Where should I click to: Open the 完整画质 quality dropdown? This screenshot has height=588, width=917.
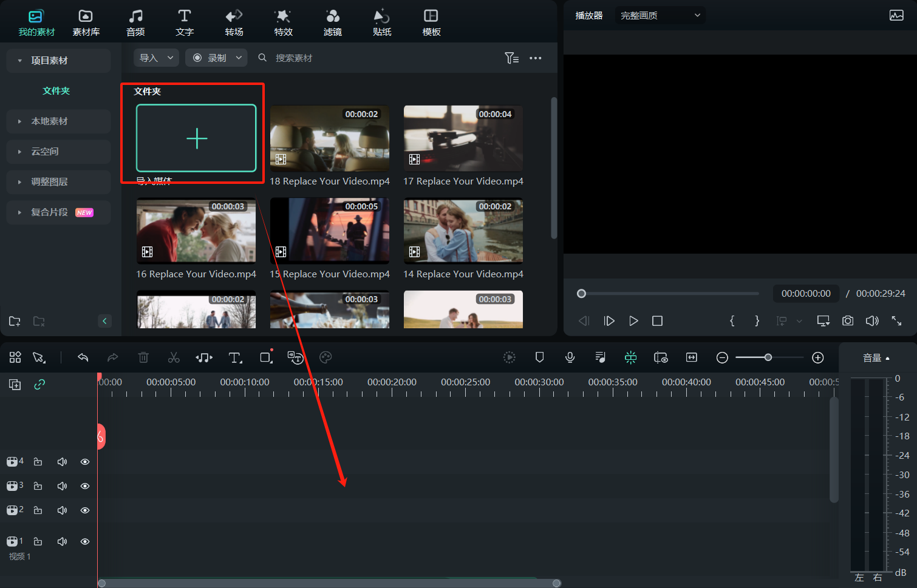(660, 15)
